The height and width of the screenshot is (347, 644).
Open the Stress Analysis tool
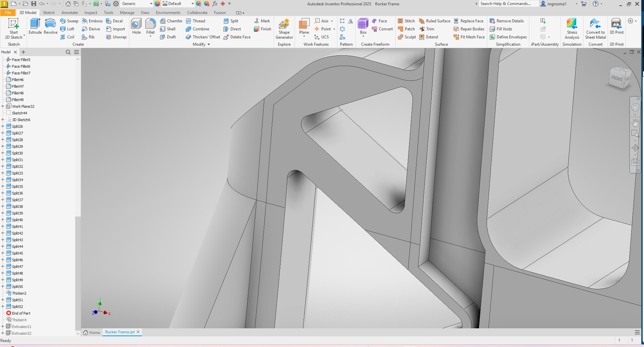572,28
